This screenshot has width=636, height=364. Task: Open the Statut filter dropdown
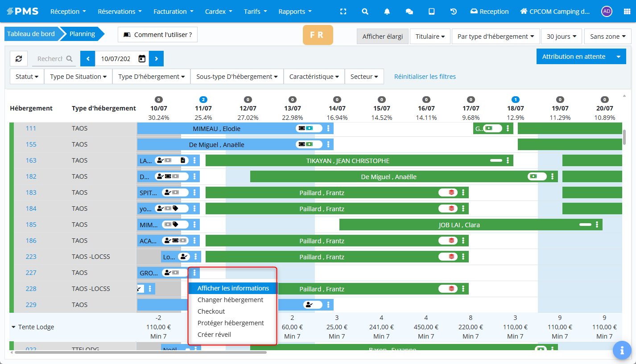[x=27, y=77]
